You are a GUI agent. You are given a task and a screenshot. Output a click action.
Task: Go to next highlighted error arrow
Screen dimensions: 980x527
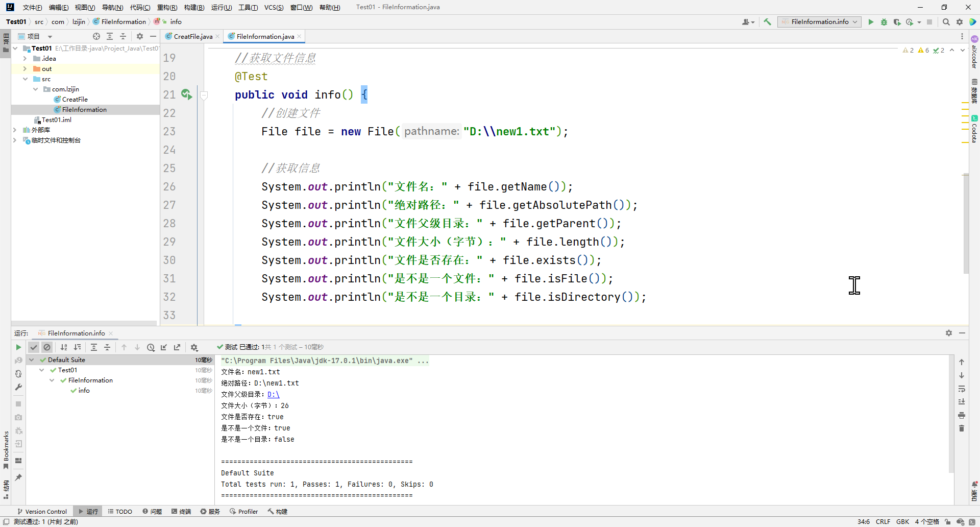pos(963,50)
